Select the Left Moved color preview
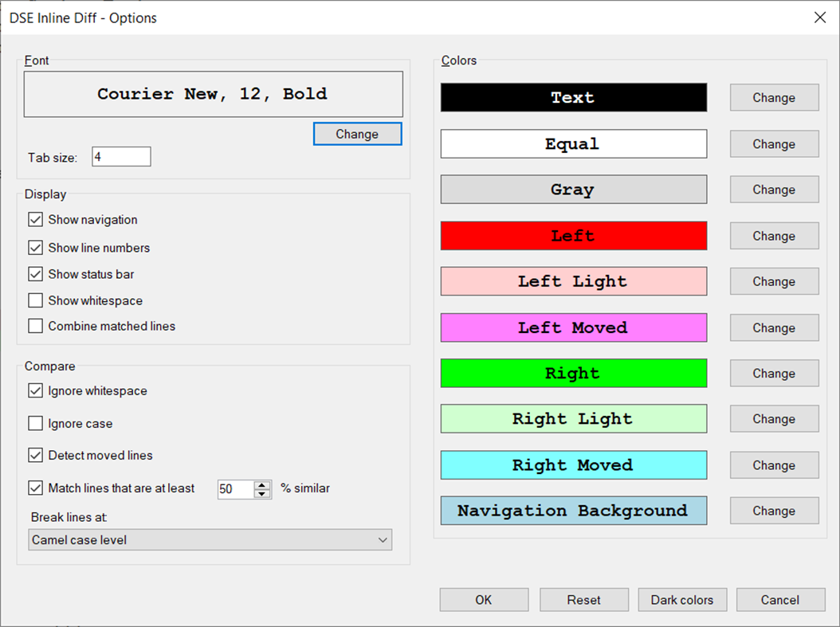The width and height of the screenshot is (840, 627). [573, 327]
